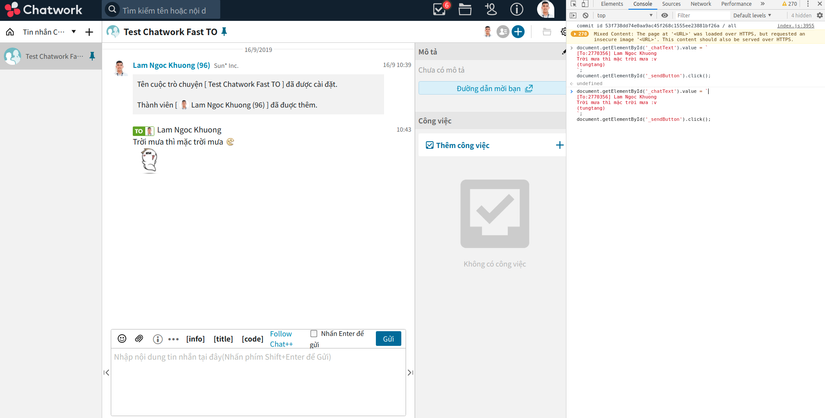Expand more DevTools tabs chevron
825x418 pixels.
click(x=763, y=4)
